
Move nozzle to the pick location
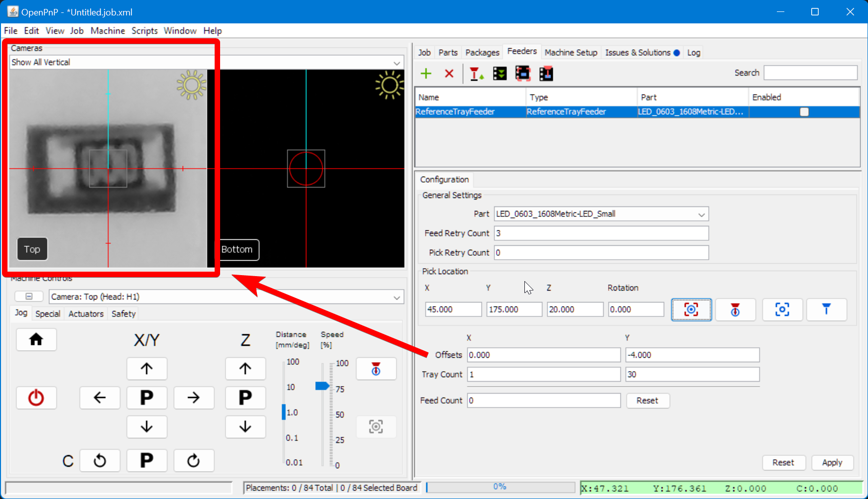827,309
